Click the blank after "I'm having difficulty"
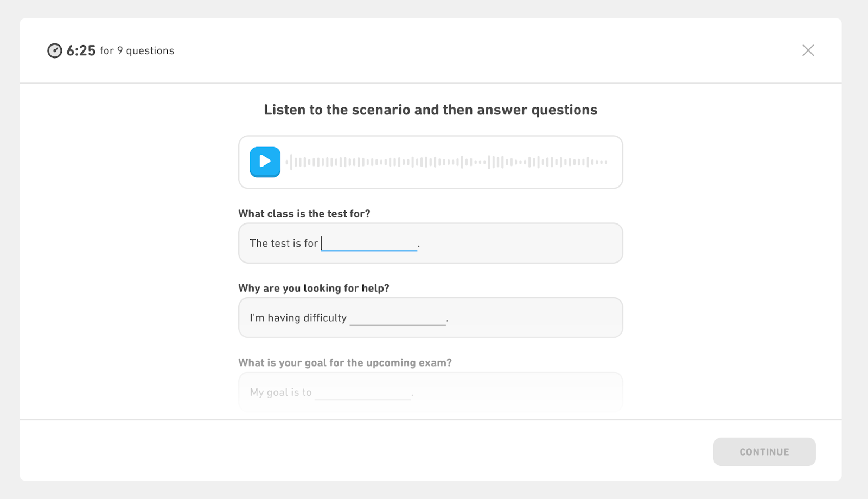 click(x=398, y=318)
